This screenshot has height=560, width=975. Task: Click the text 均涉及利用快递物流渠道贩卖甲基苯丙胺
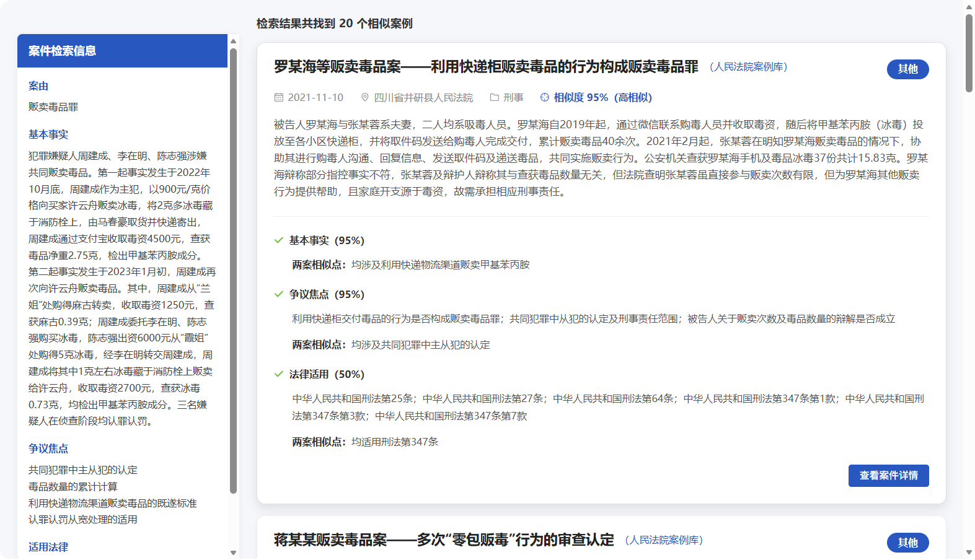pyautogui.click(x=441, y=265)
